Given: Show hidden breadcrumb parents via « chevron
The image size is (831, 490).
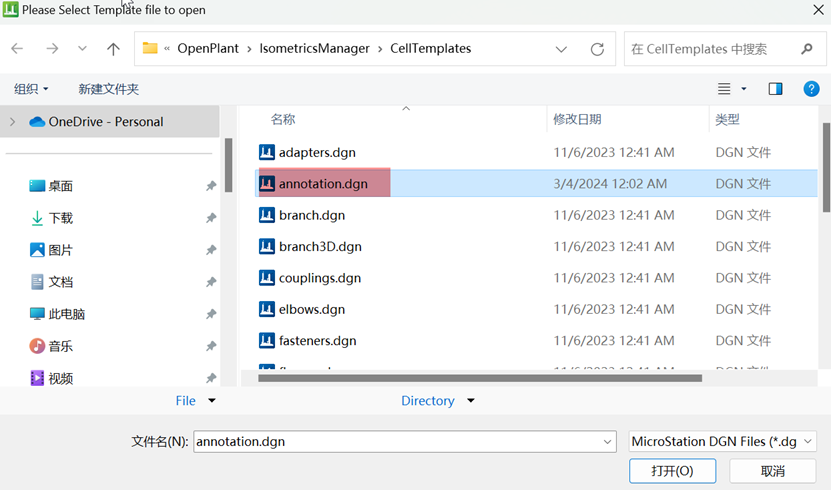Looking at the screenshot, I should [167, 49].
